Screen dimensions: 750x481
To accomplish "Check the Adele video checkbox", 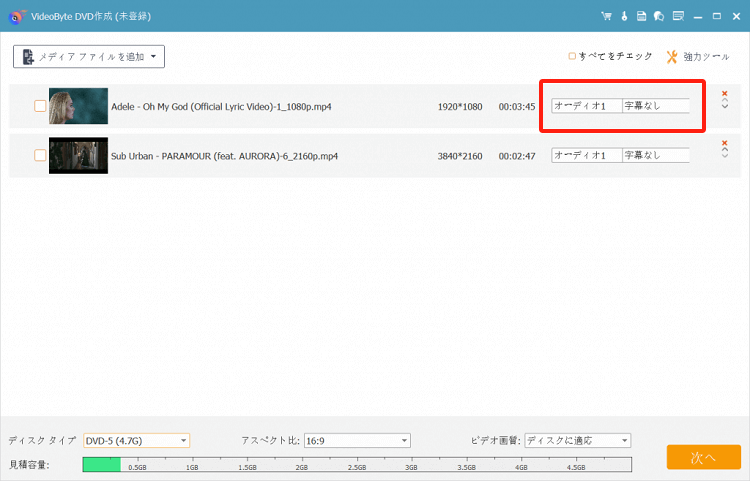I will click(x=40, y=105).
